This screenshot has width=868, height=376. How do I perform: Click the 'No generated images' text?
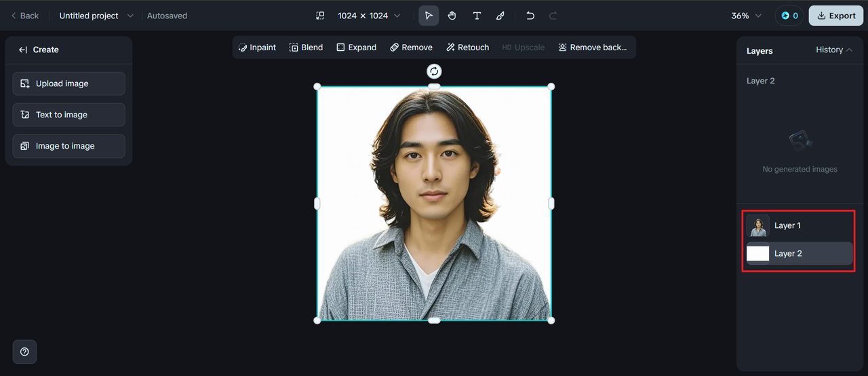pos(800,169)
